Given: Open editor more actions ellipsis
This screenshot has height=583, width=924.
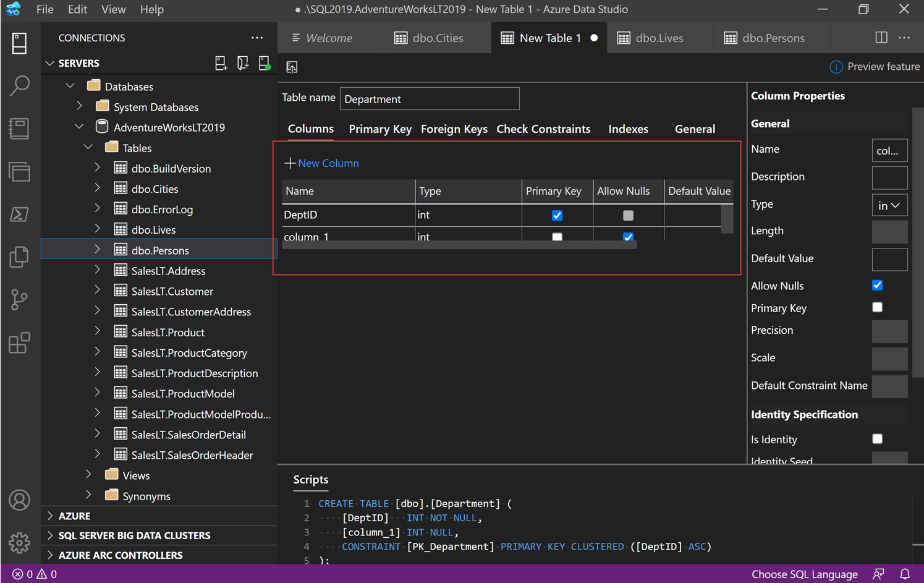Looking at the screenshot, I should pos(904,38).
